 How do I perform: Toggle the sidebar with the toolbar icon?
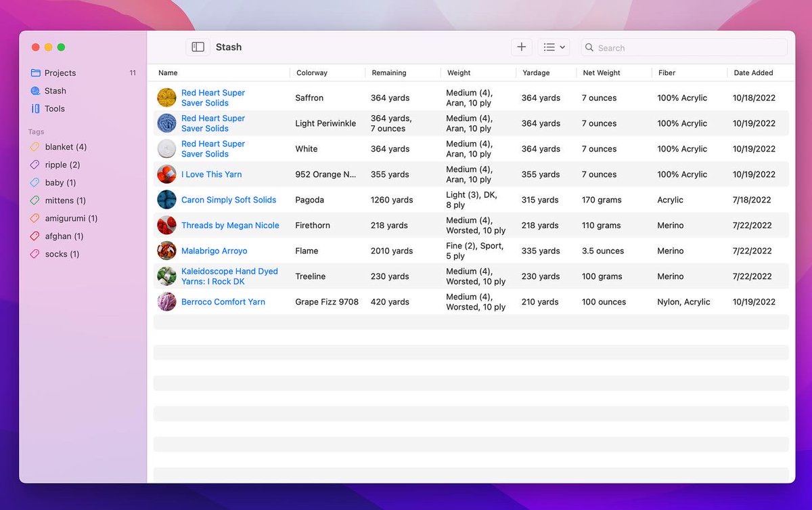tap(198, 47)
